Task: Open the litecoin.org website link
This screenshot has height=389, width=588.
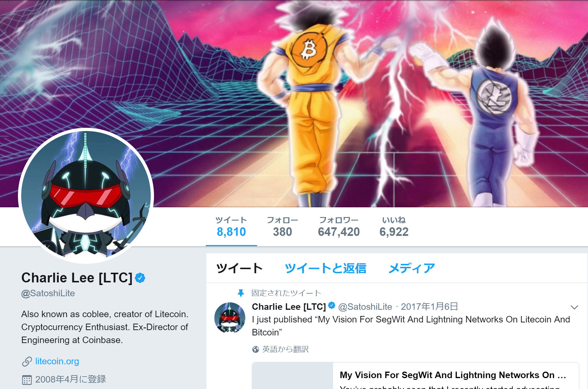Action: (57, 361)
